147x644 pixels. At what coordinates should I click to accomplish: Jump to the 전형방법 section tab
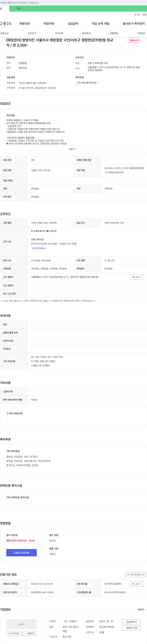(x=113, y=33)
